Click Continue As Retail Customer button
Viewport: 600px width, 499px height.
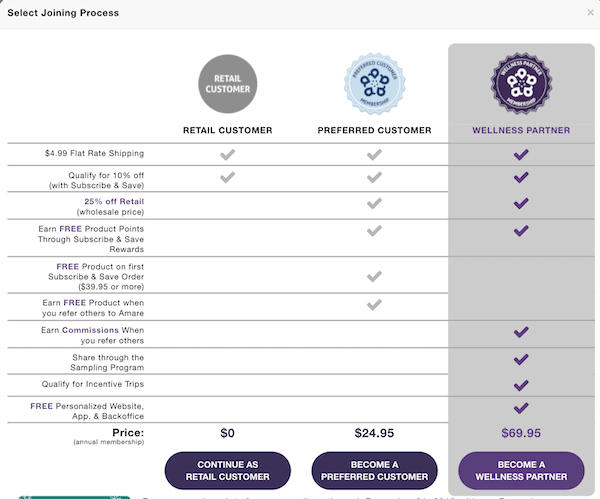pos(228,471)
